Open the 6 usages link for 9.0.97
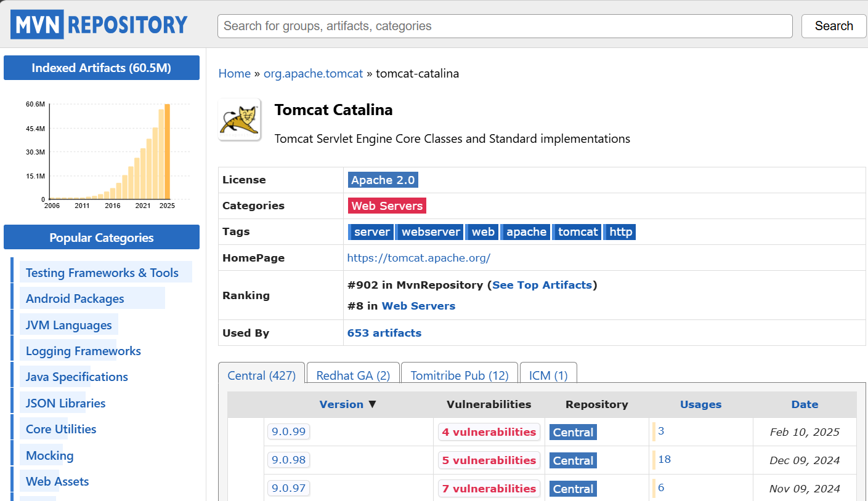 661,487
